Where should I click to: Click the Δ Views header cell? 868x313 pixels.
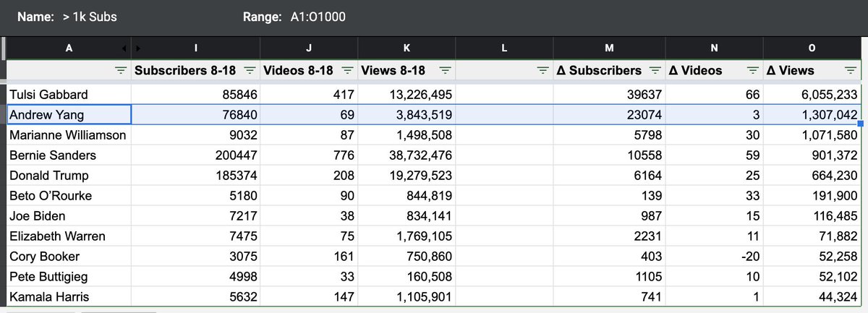(x=812, y=70)
